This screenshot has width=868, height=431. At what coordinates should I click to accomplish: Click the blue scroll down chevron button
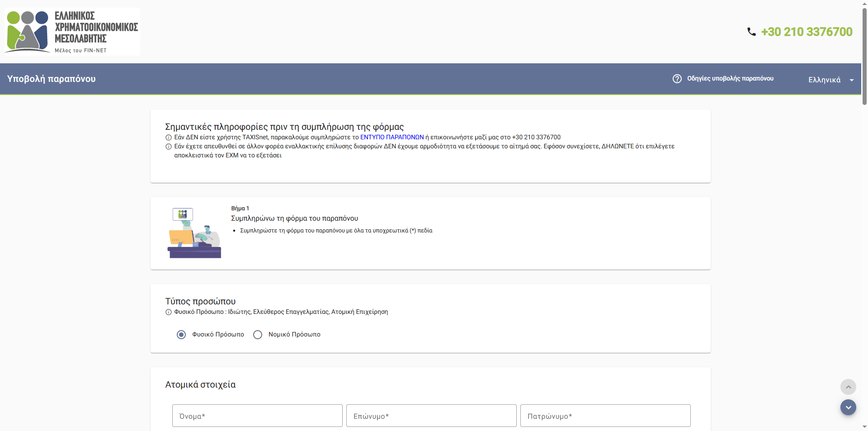pyautogui.click(x=848, y=407)
